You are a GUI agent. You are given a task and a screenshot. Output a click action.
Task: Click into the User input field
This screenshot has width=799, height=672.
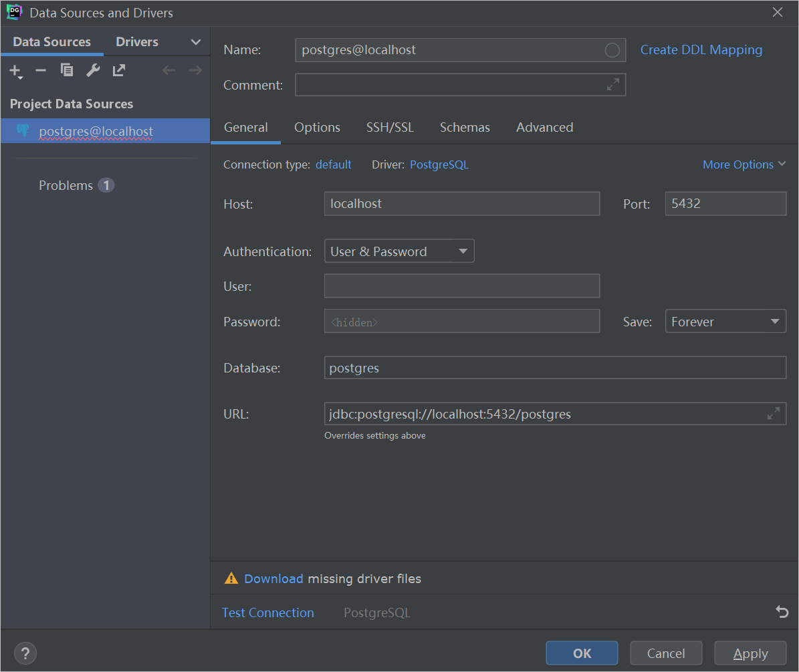pyautogui.click(x=461, y=286)
